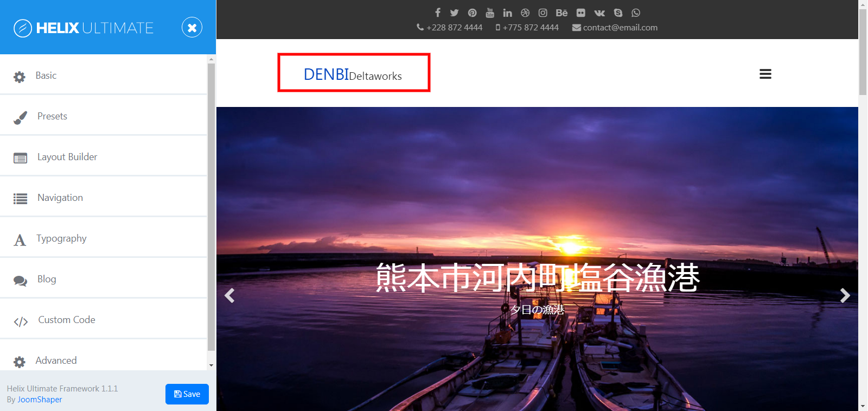This screenshot has height=411, width=868.
Task: Click the Helix Ultimate logo in header
Action: [84, 28]
